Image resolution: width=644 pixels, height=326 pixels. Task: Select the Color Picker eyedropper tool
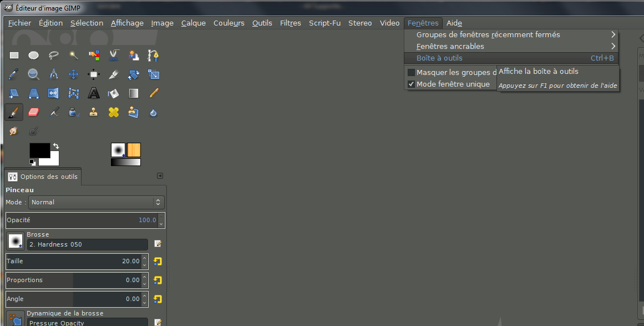pos(14,74)
